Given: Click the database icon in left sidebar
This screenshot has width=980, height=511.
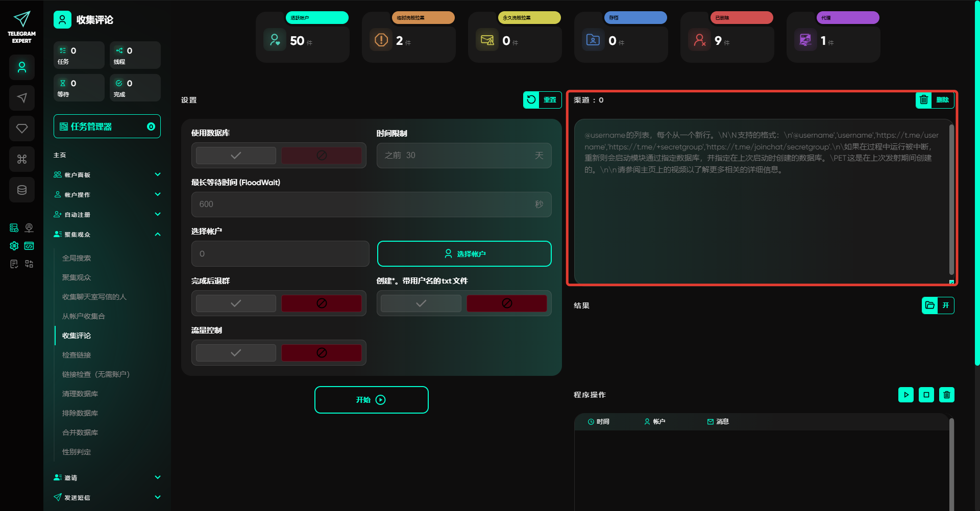Looking at the screenshot, I should coord(22,190).
